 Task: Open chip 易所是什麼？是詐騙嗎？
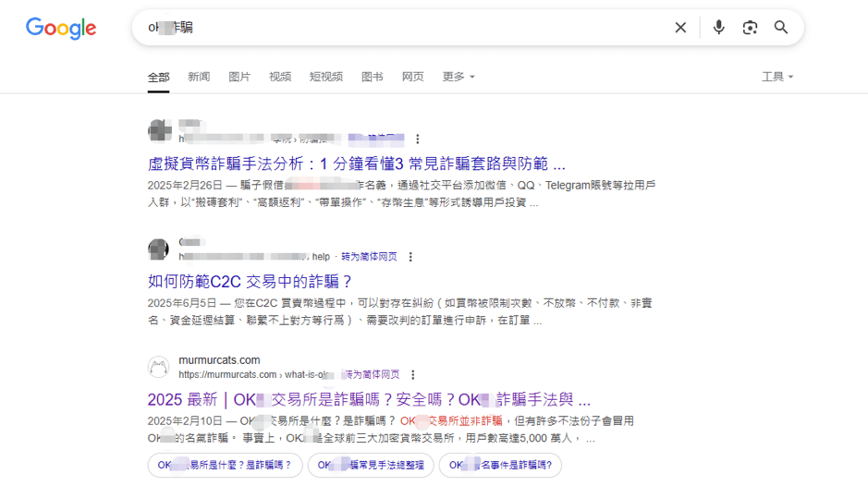tap(225, 466)
